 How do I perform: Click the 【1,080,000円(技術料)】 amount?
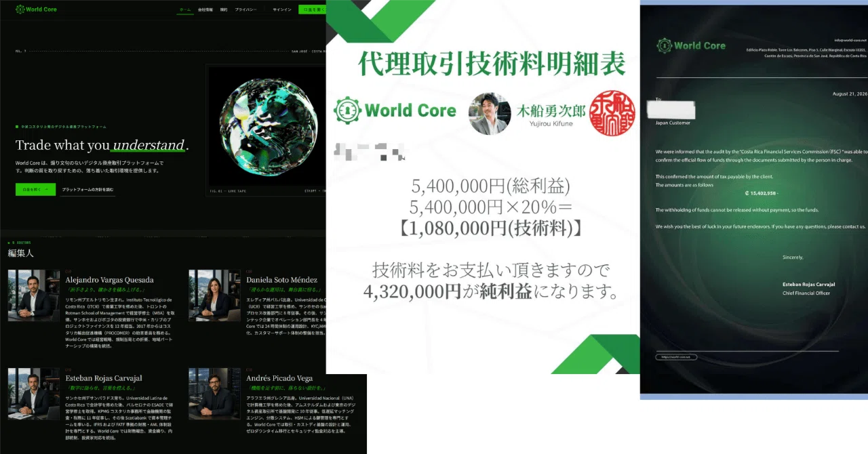490,228
